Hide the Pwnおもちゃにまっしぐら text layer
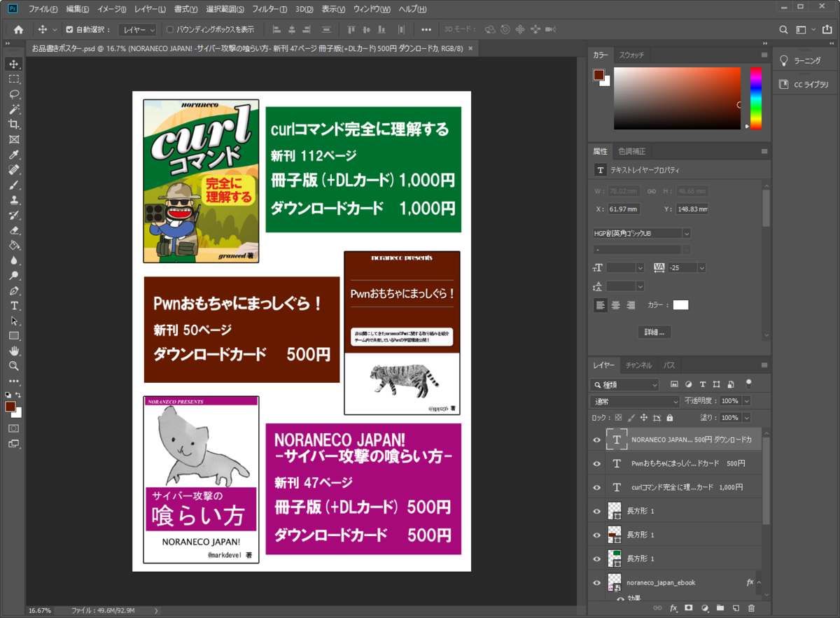Image resolution: width=840 pixels, height=618 pixels. [597, 463]
